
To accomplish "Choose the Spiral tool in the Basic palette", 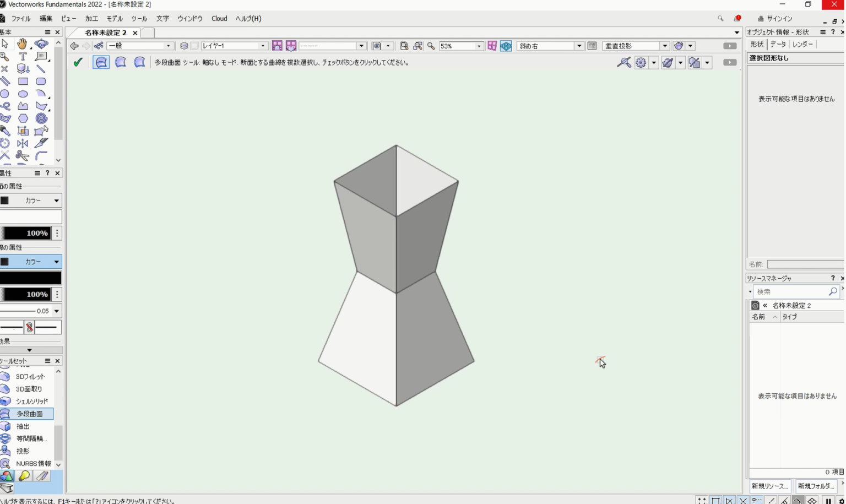I will point(41,118).
